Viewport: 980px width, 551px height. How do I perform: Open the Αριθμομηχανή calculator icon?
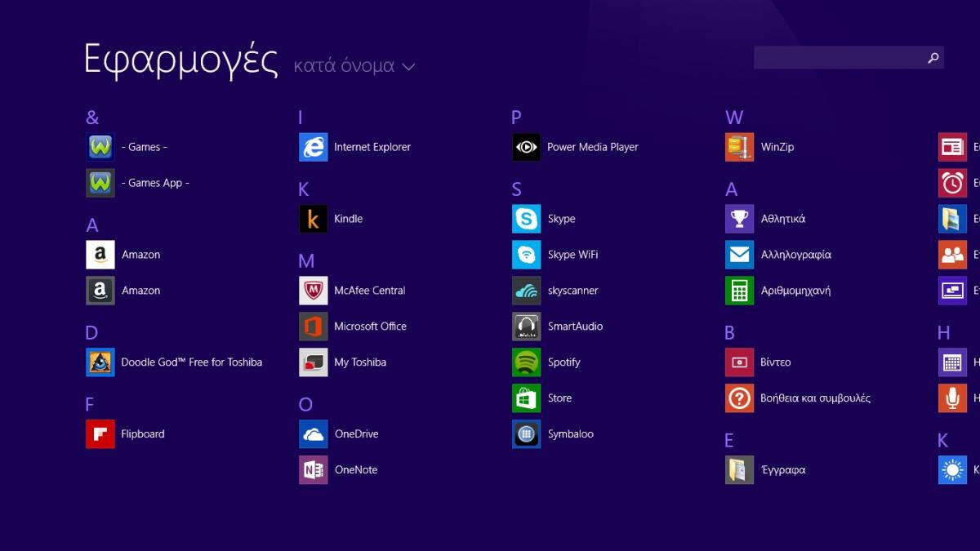pyautogui.click(x=740, y=291)
